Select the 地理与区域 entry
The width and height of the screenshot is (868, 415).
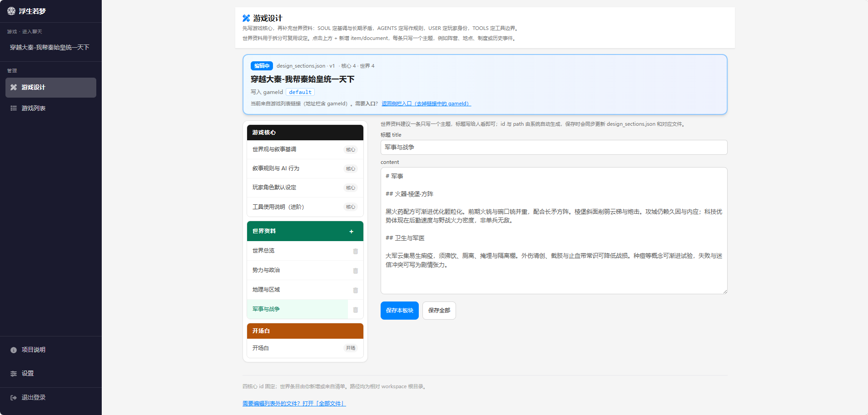(266, 290)
